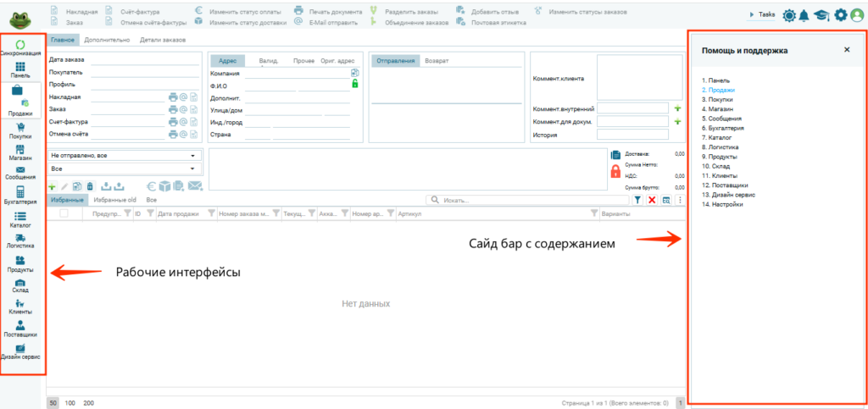This screenshot has height=409, width=868.
Task: Toggle the green padlock beside Ф.И.О
Action: coord(355,85)
